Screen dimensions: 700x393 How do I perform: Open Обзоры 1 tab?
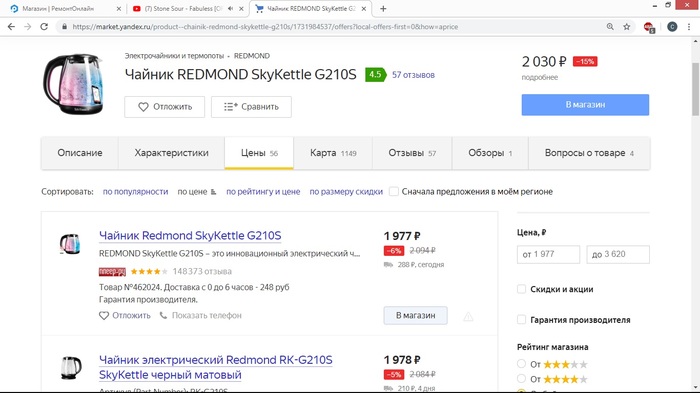[x=490, y=153]
